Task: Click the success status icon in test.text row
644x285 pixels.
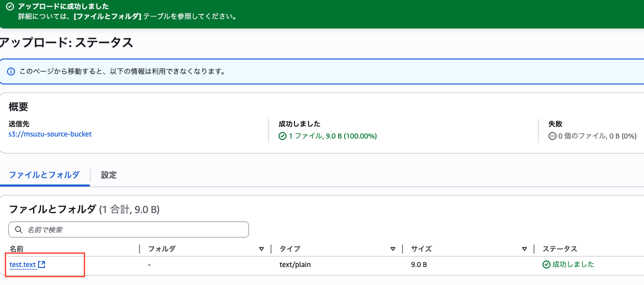Action: [546, 264]
